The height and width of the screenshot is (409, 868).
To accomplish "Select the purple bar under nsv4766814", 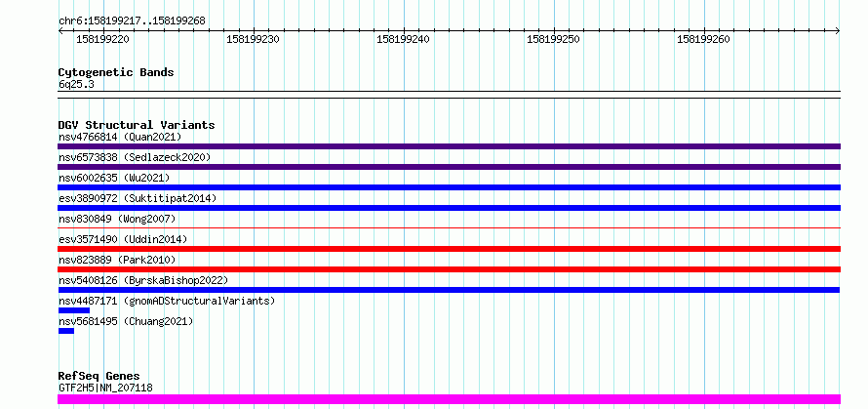I will 449,146.
